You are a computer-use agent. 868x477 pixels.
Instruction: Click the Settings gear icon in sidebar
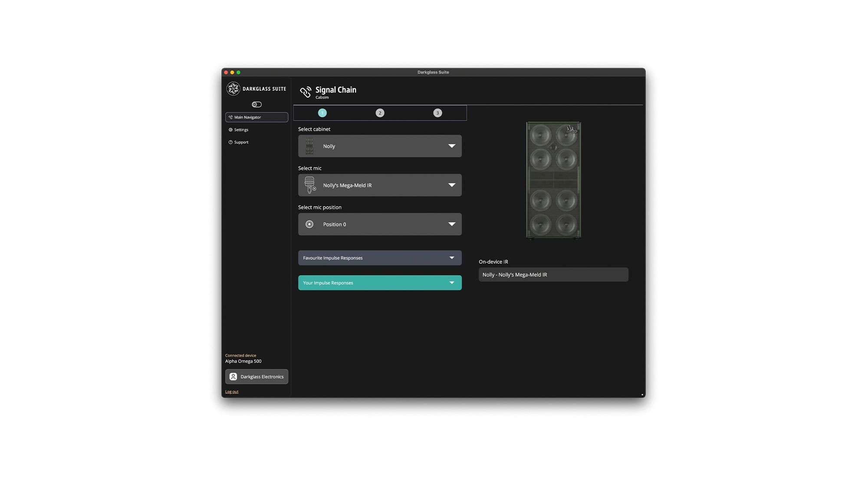click(230, 130)
